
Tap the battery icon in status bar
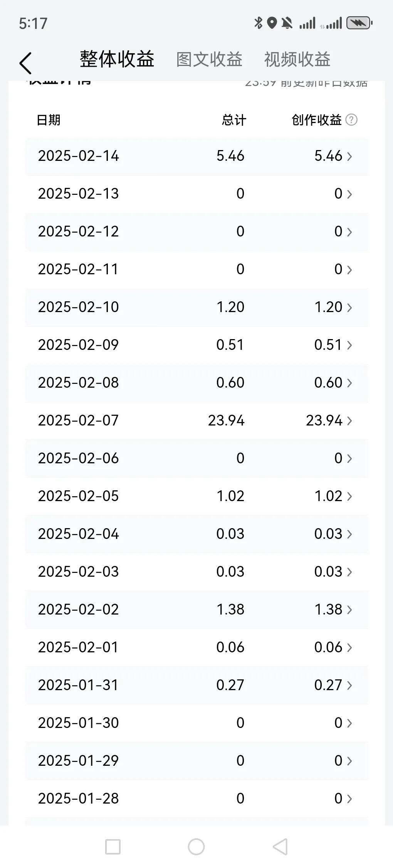(359, 23)
